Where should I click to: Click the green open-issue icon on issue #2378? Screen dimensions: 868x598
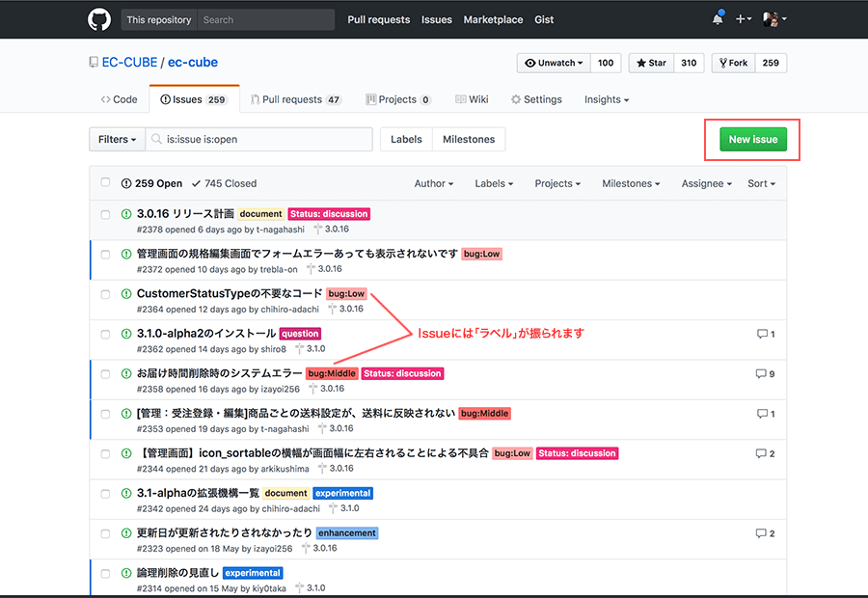click(125, 212)
